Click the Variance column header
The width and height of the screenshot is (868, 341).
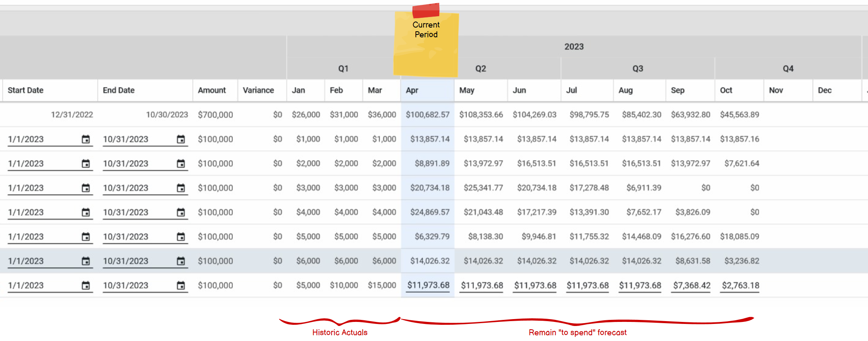pyautogui.click(x=258, y=90)
